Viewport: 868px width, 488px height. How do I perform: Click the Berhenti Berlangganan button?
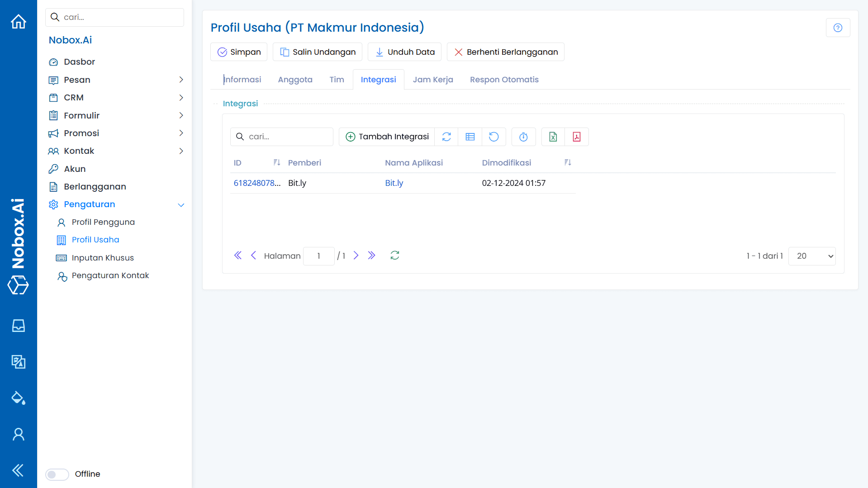(505, 52)
